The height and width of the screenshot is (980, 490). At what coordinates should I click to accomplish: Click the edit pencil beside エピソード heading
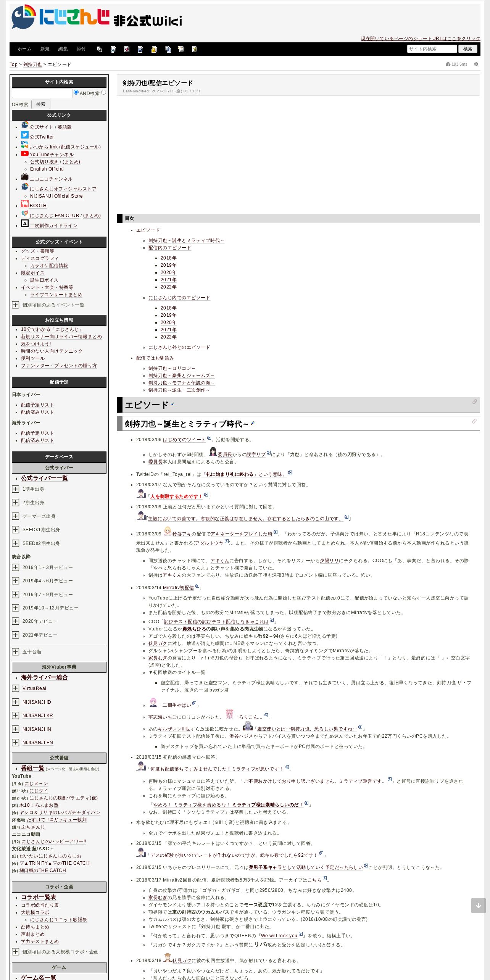coord(172,405)
